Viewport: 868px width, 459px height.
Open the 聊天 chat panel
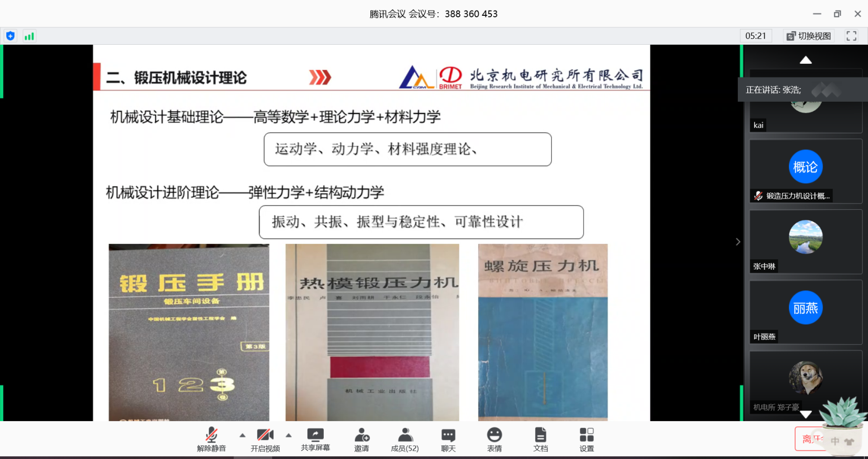click(448, 440)
